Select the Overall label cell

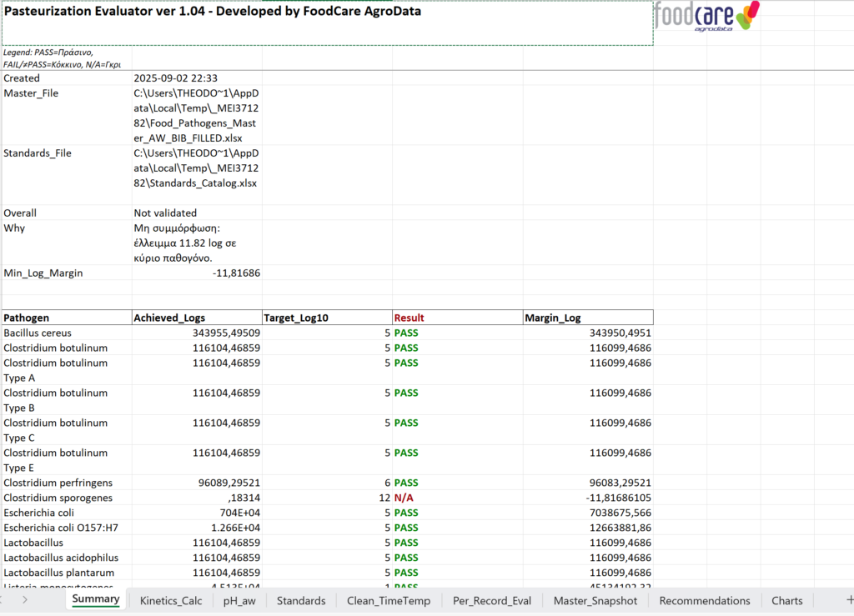pyautogui.click(x=67, y=213)
